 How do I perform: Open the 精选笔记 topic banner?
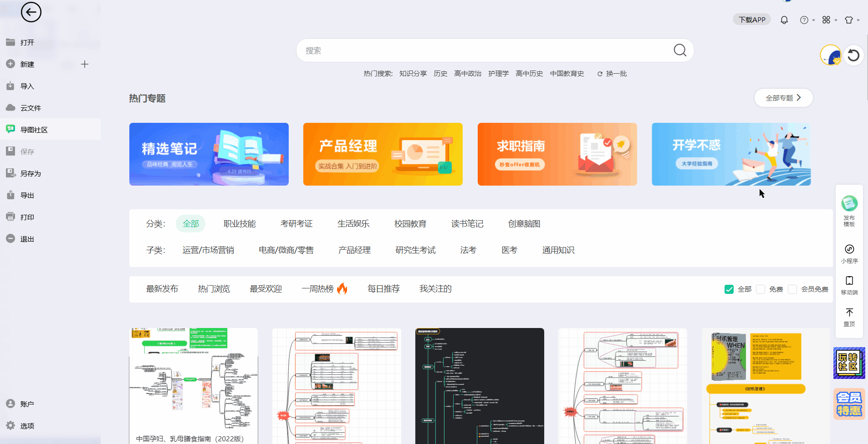(x=209, y=154)
